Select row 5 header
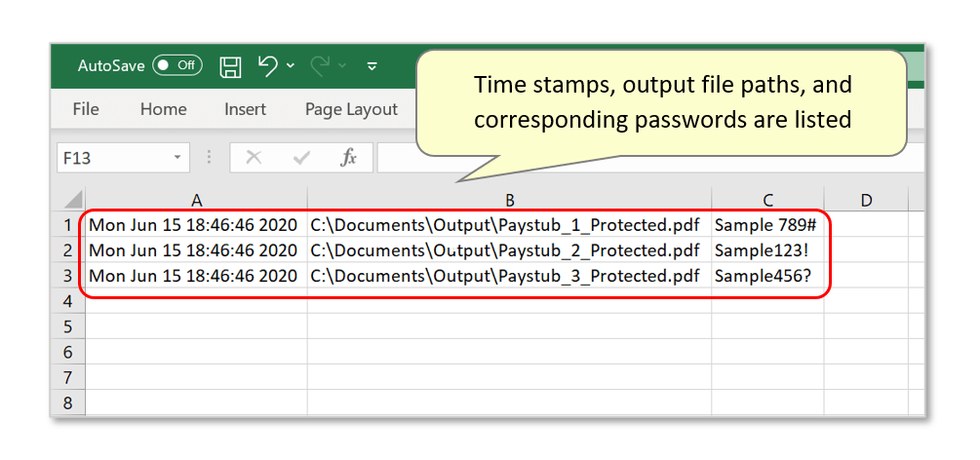The height and width of the screenshot is (460, 980). click(67, 326)
